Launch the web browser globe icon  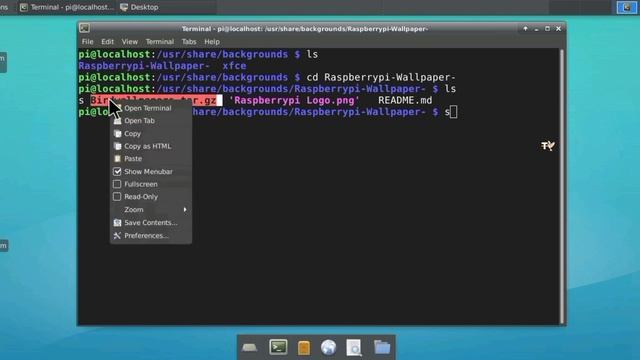click(329, 347)
